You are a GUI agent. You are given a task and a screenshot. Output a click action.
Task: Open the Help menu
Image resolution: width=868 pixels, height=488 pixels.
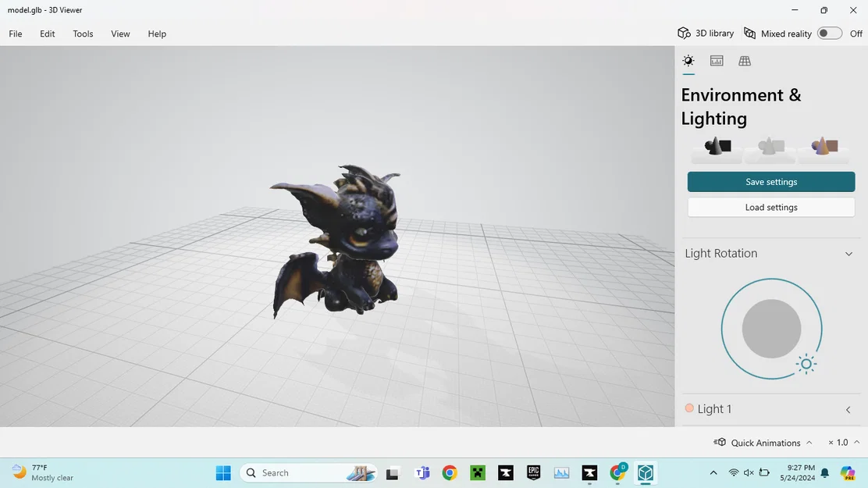click(x=157, y=34)
